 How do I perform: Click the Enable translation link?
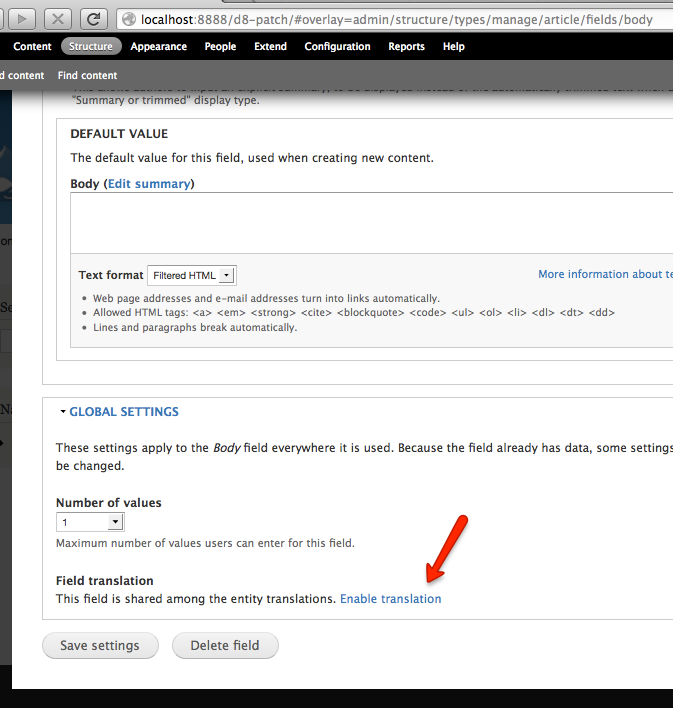coord(391,599)
